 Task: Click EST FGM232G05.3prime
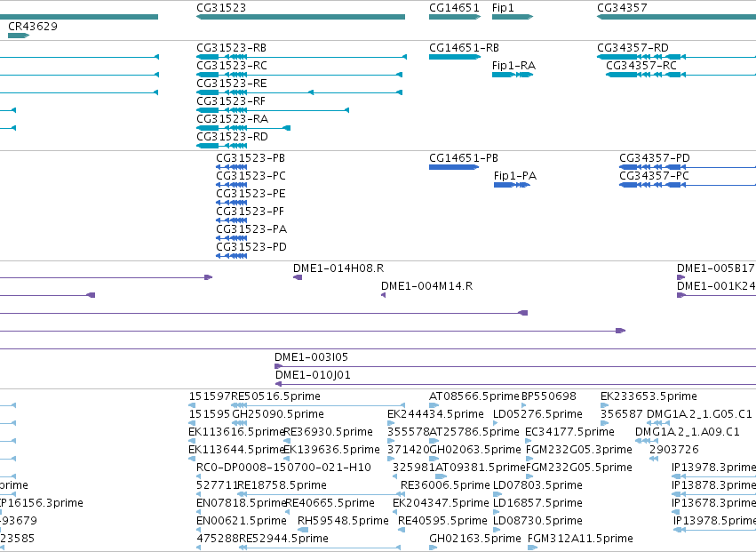pos(578,450)
